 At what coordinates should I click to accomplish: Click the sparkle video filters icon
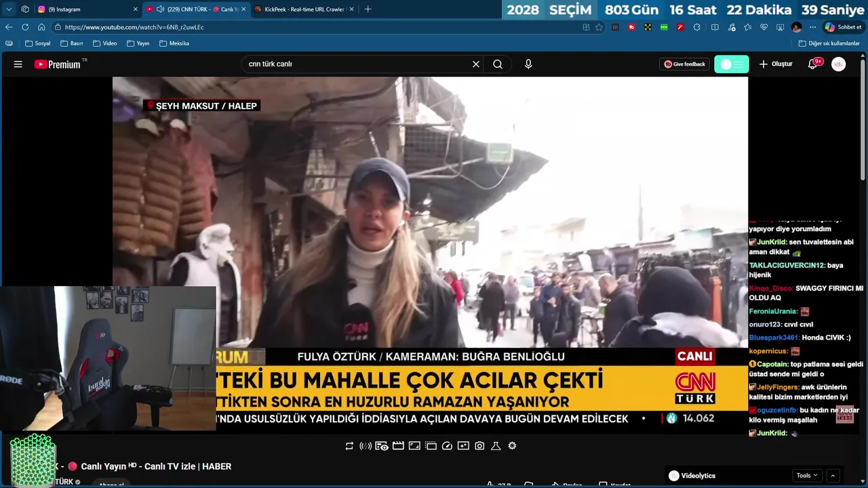tap(463, 446)
